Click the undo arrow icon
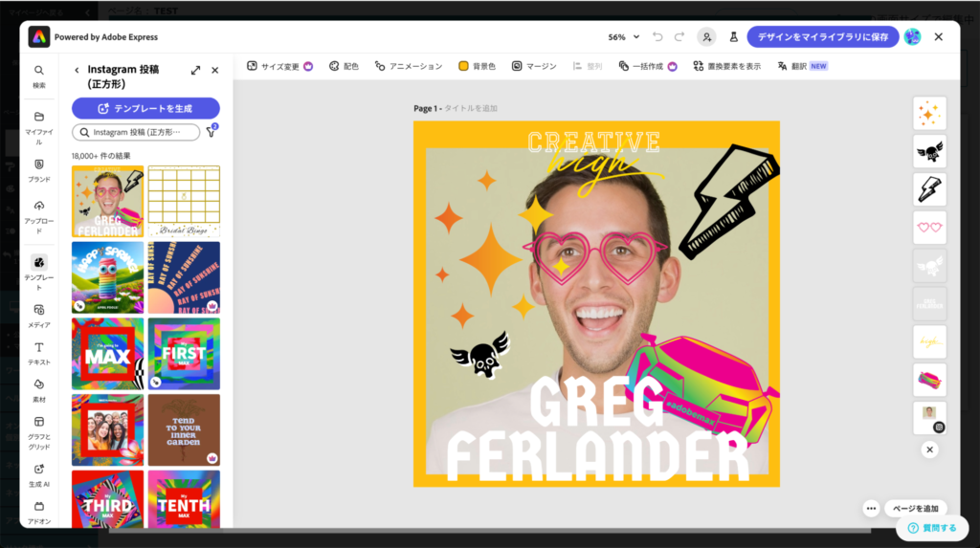The height and width of the screenshot is (548, 980). click(x=657, y=37)
